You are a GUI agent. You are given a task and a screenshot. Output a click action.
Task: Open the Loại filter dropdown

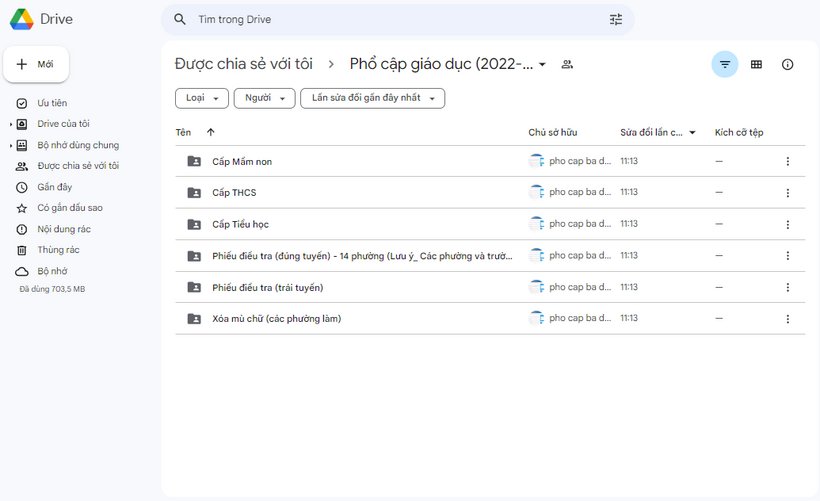pos(202,98)
